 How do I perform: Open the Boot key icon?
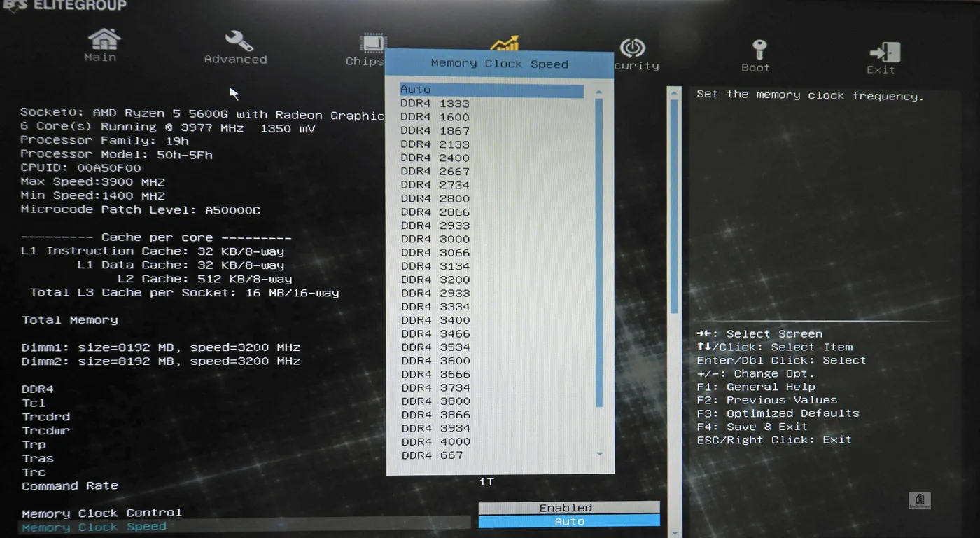759,50
